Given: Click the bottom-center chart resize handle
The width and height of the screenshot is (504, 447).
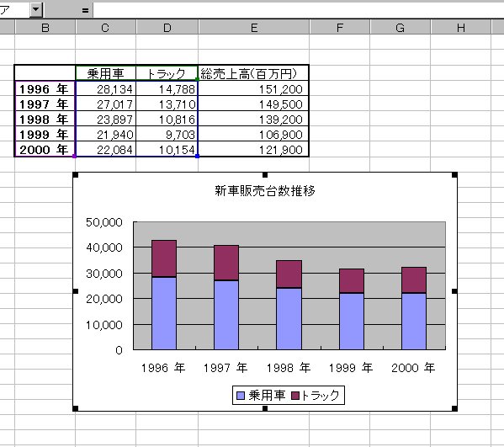Looking at the screenshot, I should tap(265, 408).
